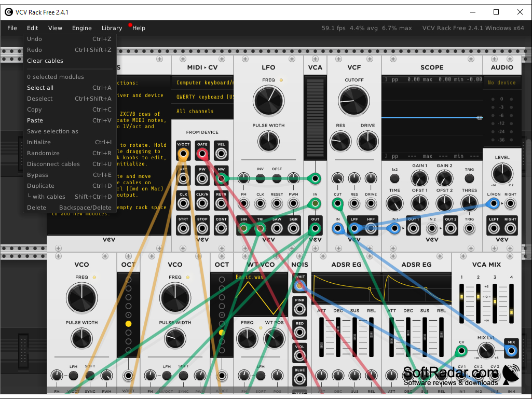Click the AUDIO L/MON input jack
The width and height of the screenshot is (532, 399).
pyautogui.click(x=494, y=203)
